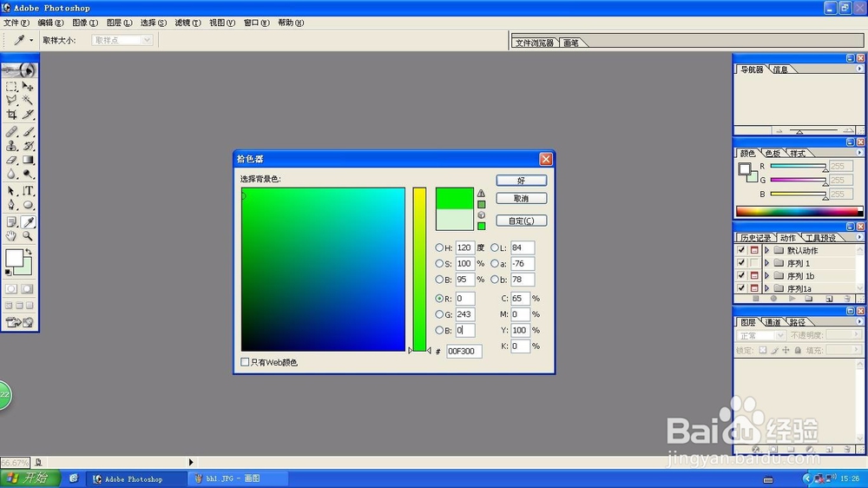Select the Pen tool

[11, 204]
